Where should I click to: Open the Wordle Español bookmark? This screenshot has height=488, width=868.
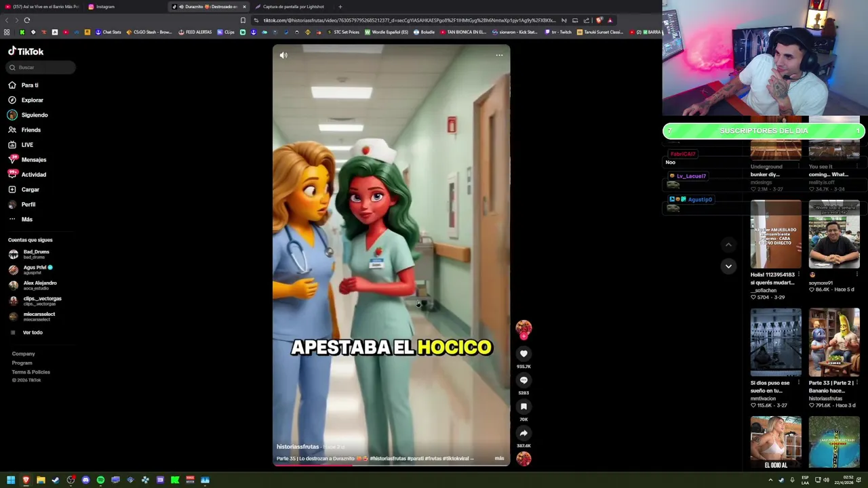pyautogui.click(x=388, y=33)
